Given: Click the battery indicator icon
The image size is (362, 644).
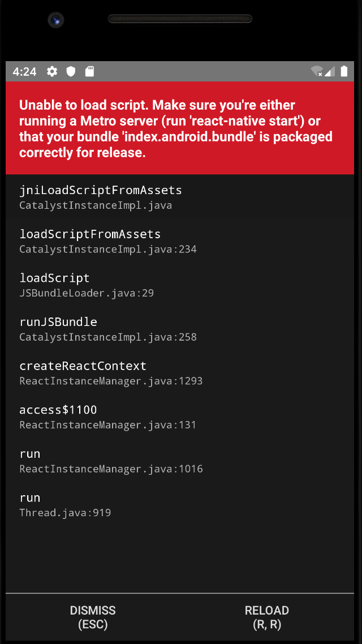Looking at the screenshot, I should [344, 71].
